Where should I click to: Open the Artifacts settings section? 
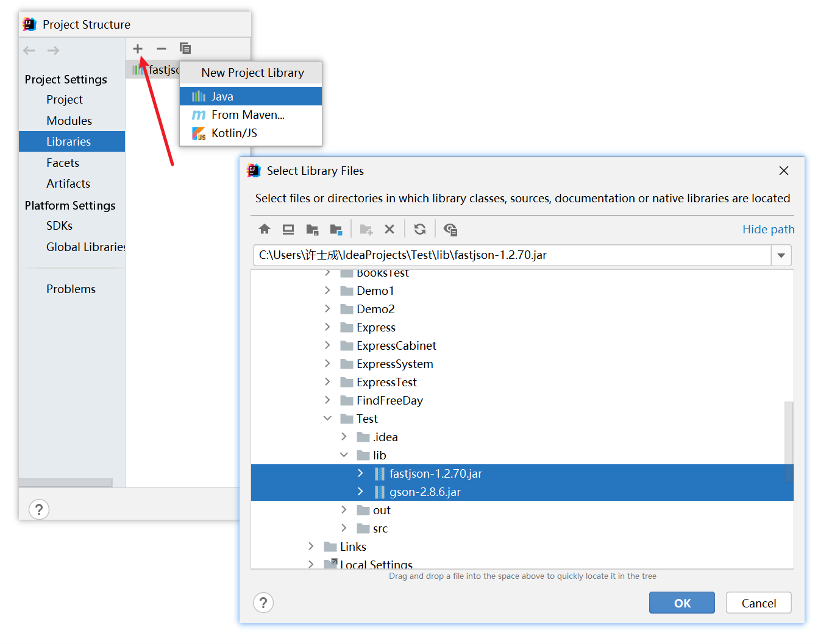click(x=68, y=183)
